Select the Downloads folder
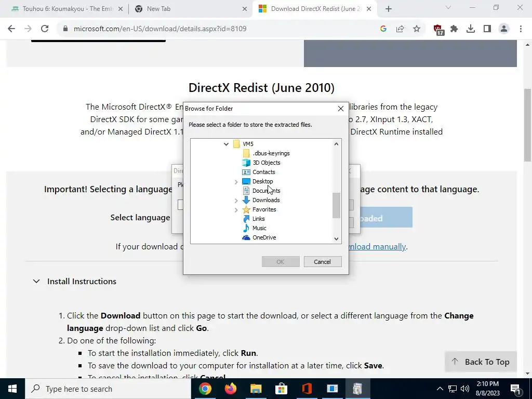 [266, 200]
